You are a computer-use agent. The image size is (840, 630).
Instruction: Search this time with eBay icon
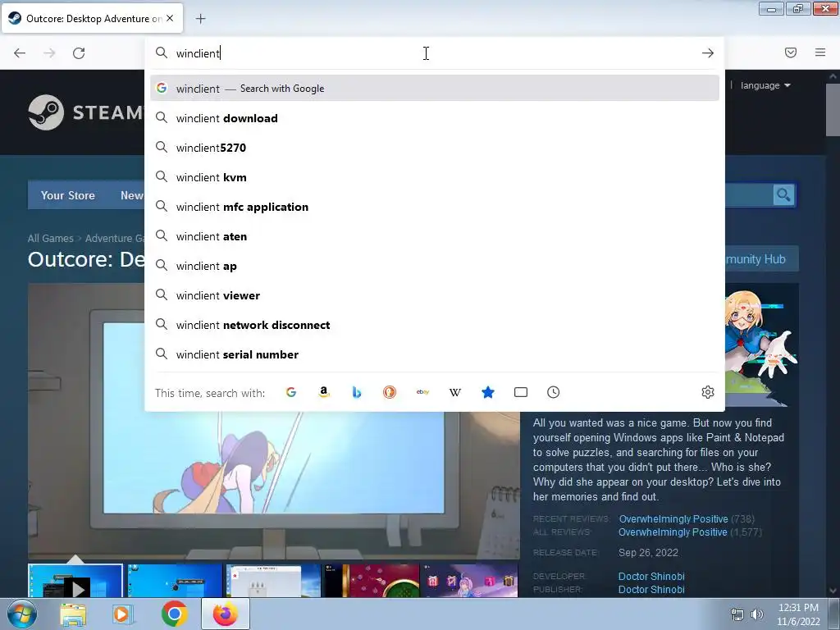click(422, 392)
